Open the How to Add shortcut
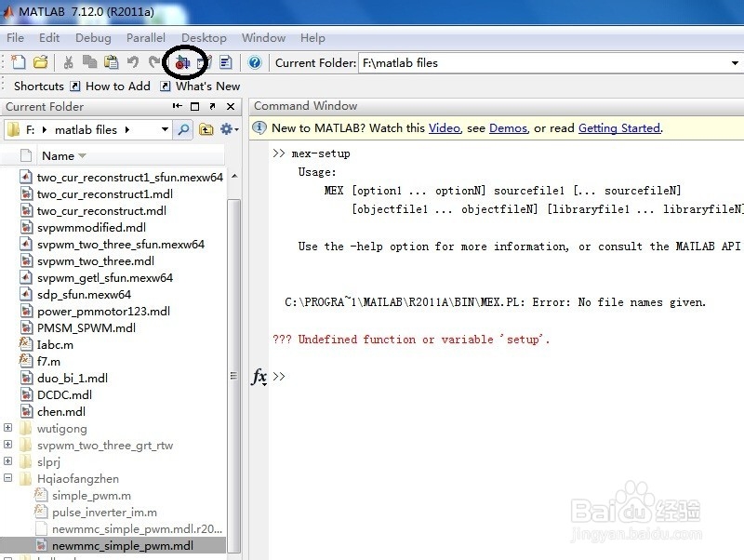Screen dimensions: 744x560 [x=110, y=86]
